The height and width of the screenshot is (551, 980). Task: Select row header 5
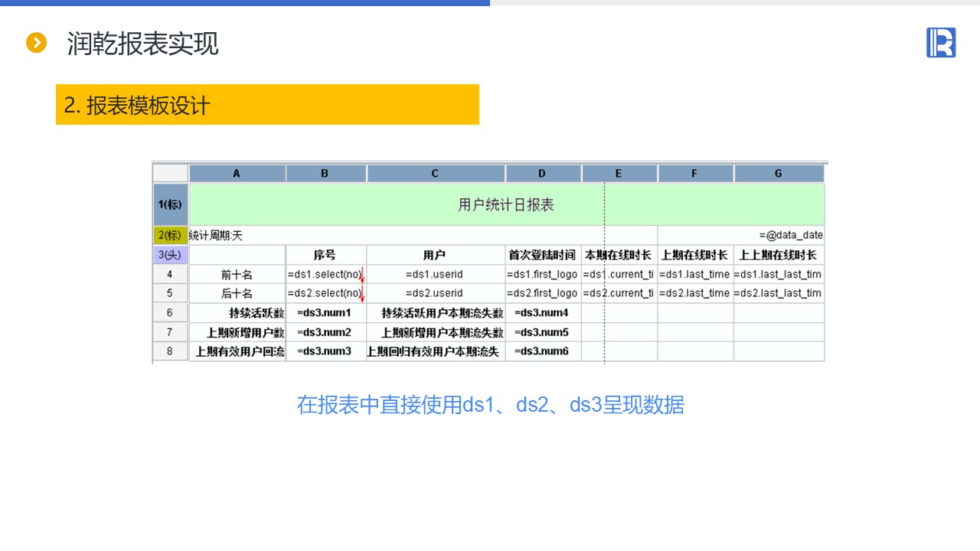(170, 293)
